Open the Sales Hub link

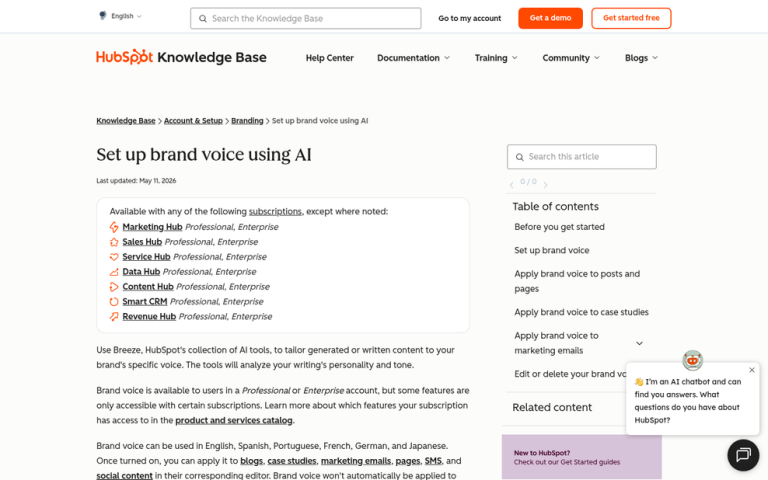pos(142,242)
